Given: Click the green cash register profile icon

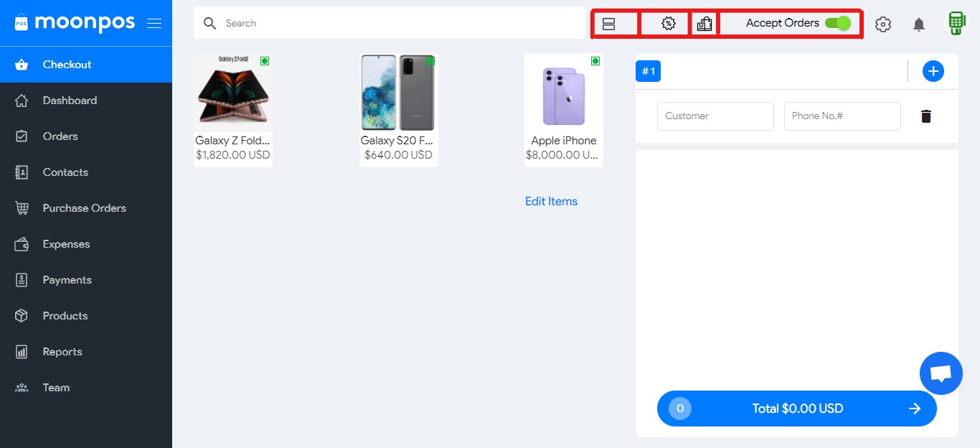Looking at the screenshot, I should (956, 24).
